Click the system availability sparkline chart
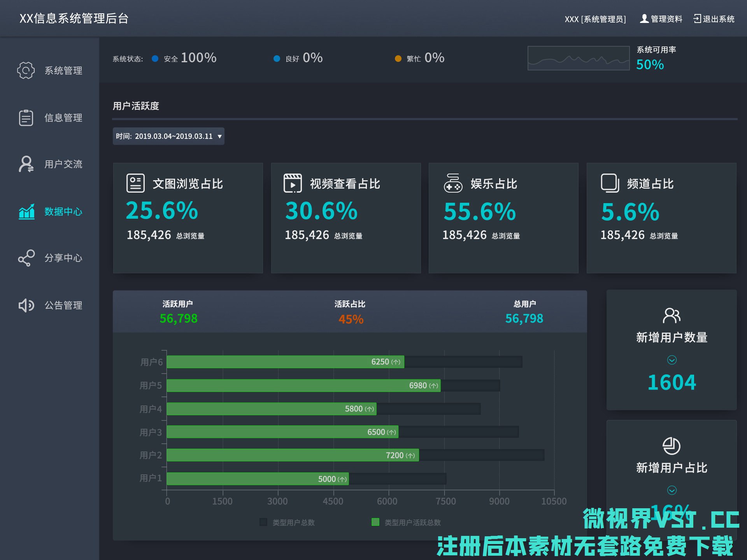 tap(578, 58)
